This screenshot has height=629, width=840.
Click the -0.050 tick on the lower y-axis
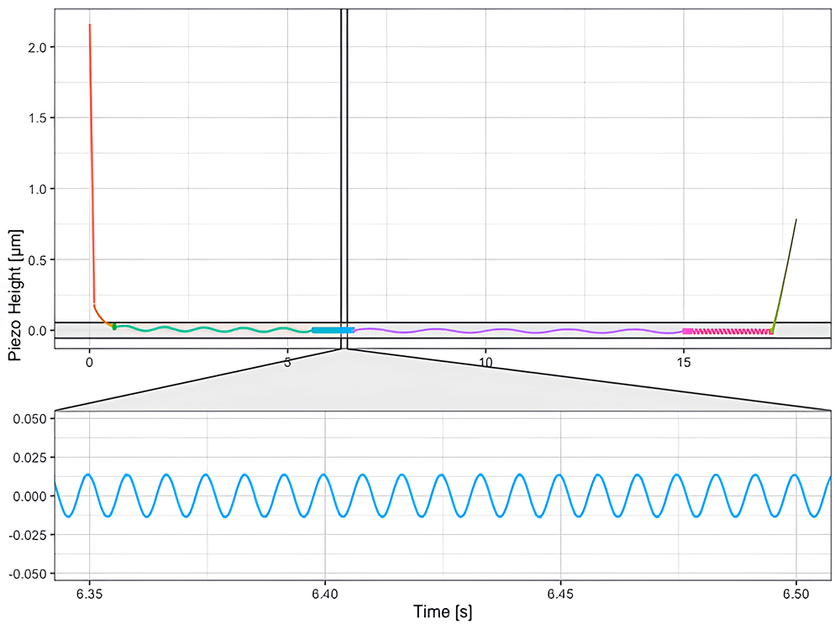(x=29, y=574)
